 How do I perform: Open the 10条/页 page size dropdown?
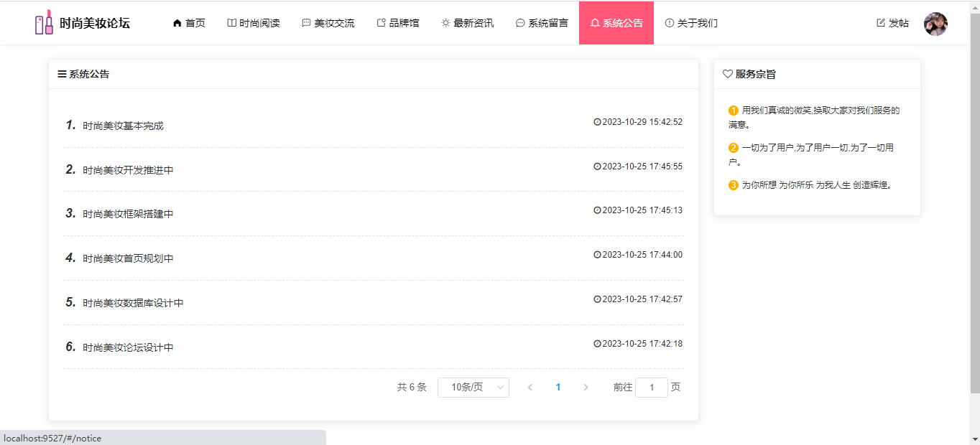tap(473, 388)
